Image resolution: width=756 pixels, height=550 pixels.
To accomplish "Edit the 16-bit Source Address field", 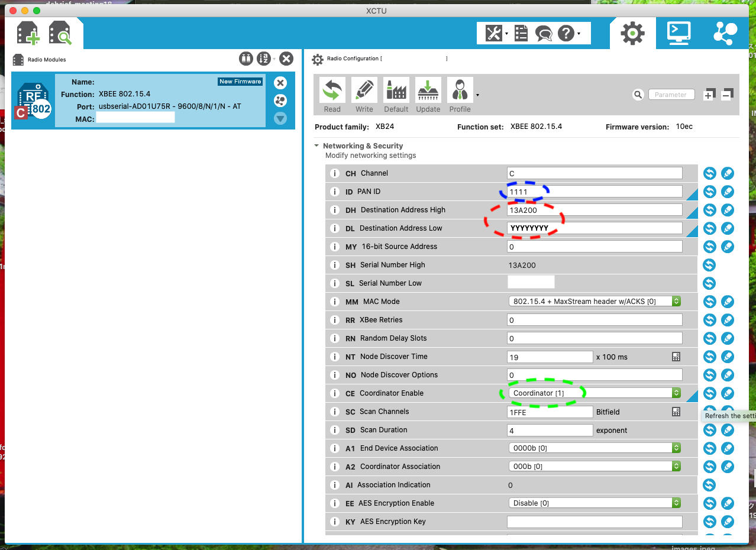I will pyautogui.click(x=595, y=247).
